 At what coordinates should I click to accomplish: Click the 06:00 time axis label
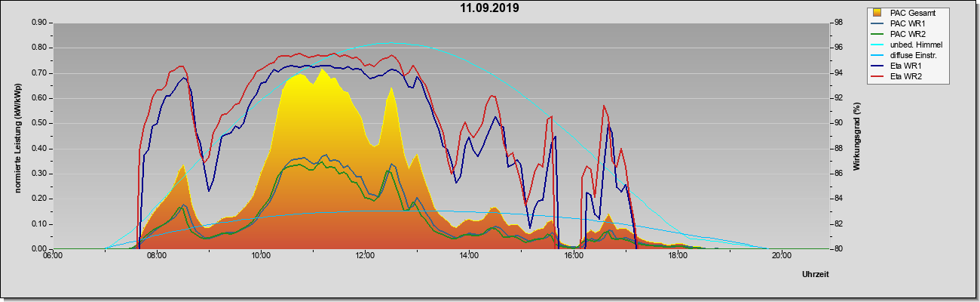[53, 255]
